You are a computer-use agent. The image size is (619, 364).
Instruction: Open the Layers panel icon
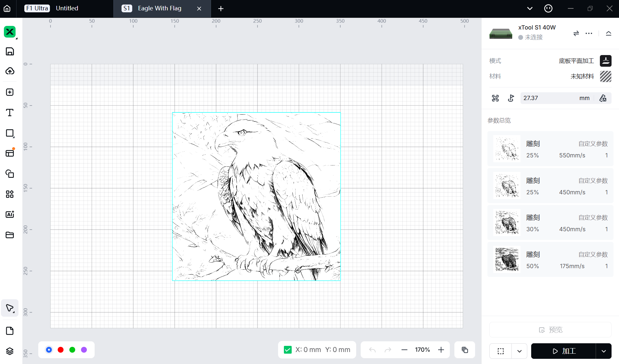tap(10, 351)
